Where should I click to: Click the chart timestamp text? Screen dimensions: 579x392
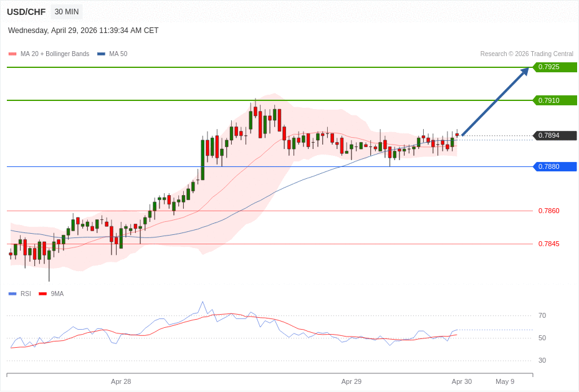84,31
